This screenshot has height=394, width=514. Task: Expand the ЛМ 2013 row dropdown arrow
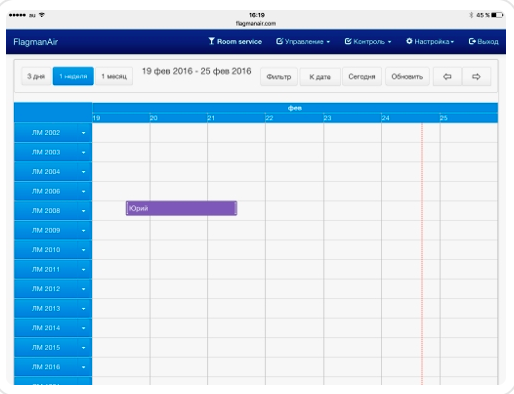pos(84,308)
